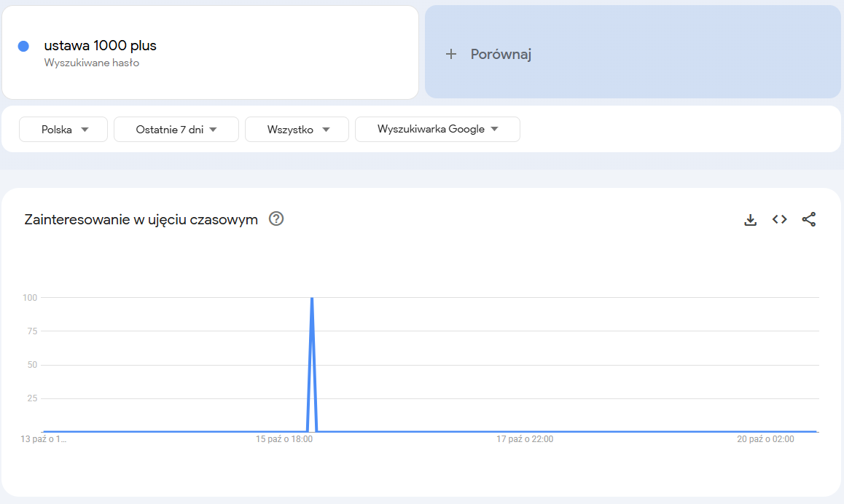Download the interest over time chart data
Screen dimensions: 844x504
click(x=750, y=219)
